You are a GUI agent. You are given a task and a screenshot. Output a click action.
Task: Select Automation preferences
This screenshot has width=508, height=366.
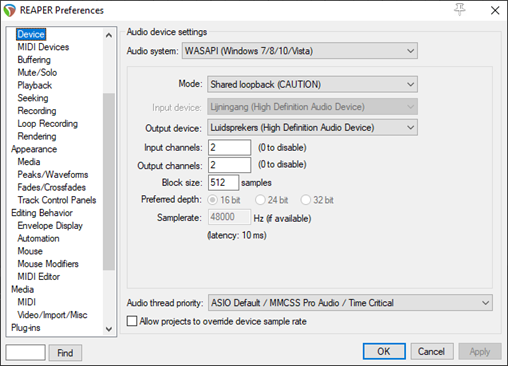tap(38, 238)
